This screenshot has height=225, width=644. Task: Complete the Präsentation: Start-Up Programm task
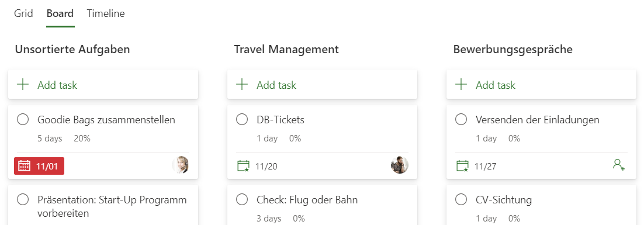point(23,200)
